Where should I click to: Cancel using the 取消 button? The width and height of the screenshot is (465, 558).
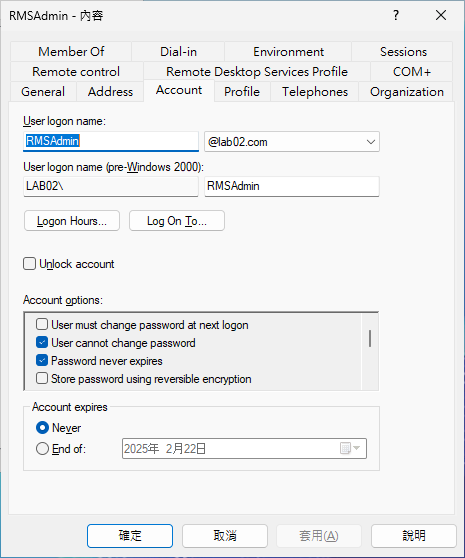(225, 536)
